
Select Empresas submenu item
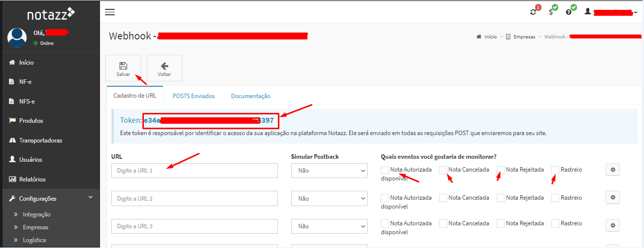click(35, 227)
